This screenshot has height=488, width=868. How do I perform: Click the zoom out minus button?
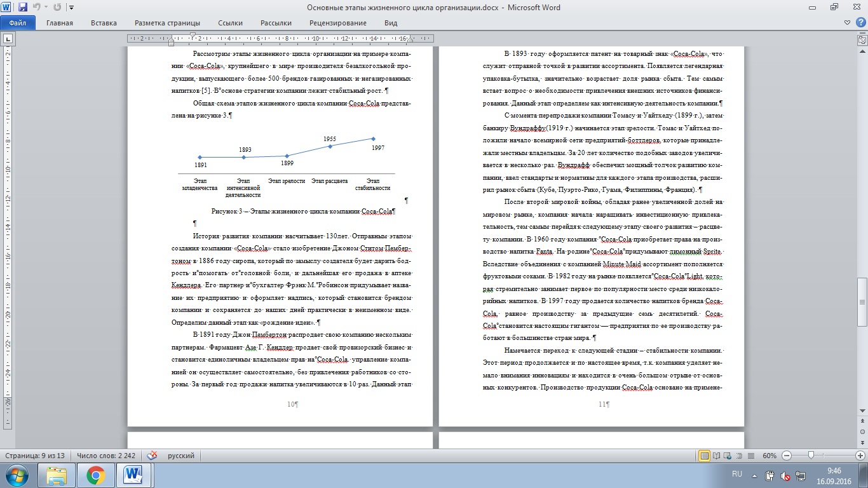(787, 456)
